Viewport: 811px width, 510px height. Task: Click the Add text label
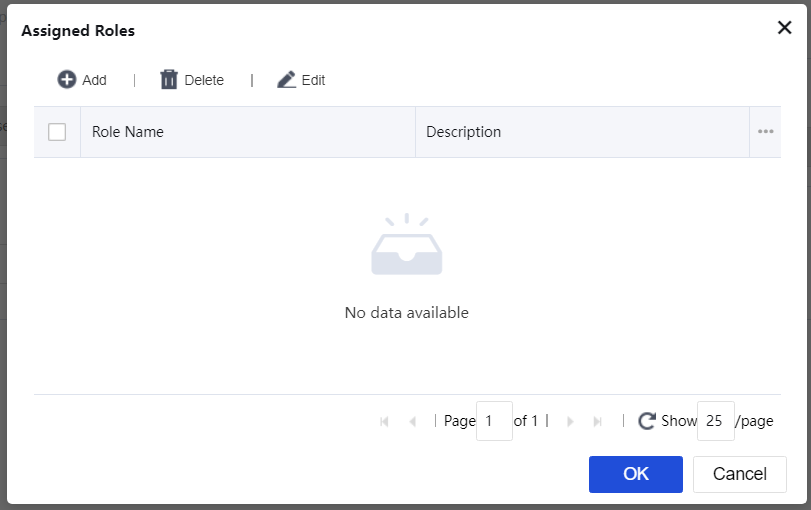click(x=95, y=80)
